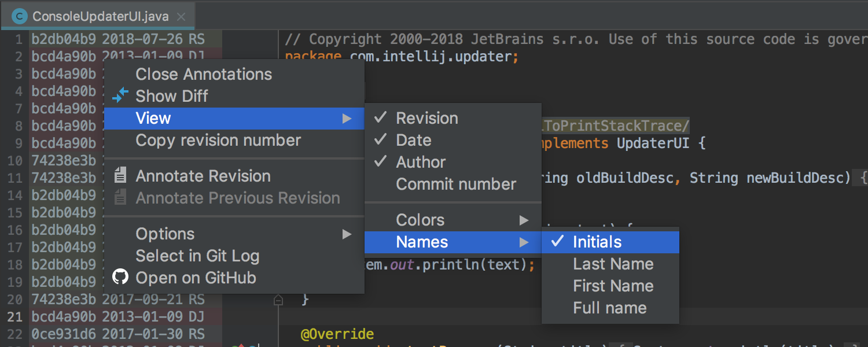The image size is (868, 347).
Task: Switch to the ConsoleUpdaterUI.java tab
Action: pos(98,16)
